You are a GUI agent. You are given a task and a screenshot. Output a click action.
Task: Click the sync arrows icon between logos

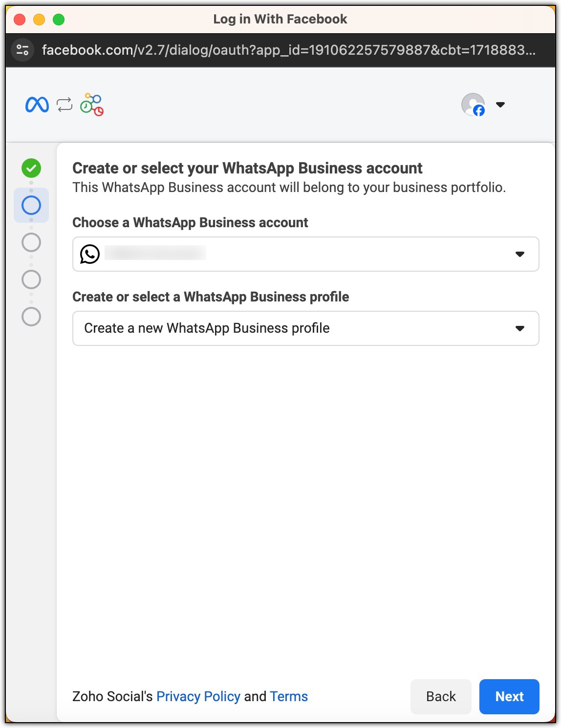tap(65, 105)
